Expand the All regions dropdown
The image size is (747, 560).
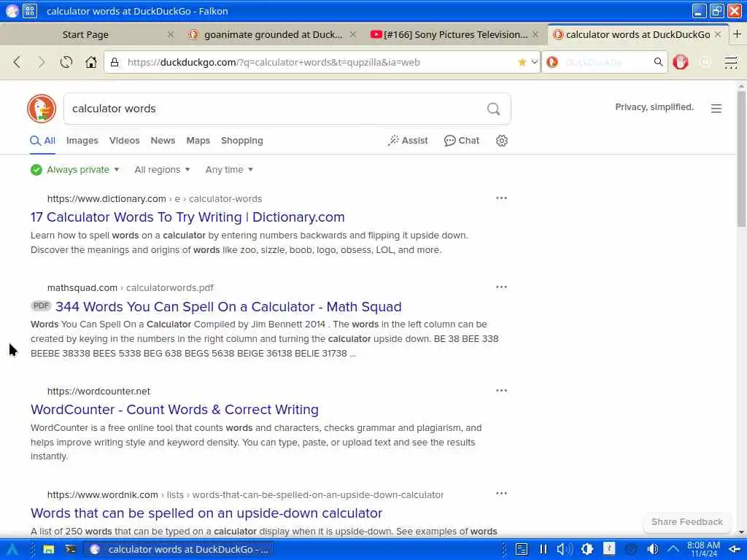(x=162, y=170)
